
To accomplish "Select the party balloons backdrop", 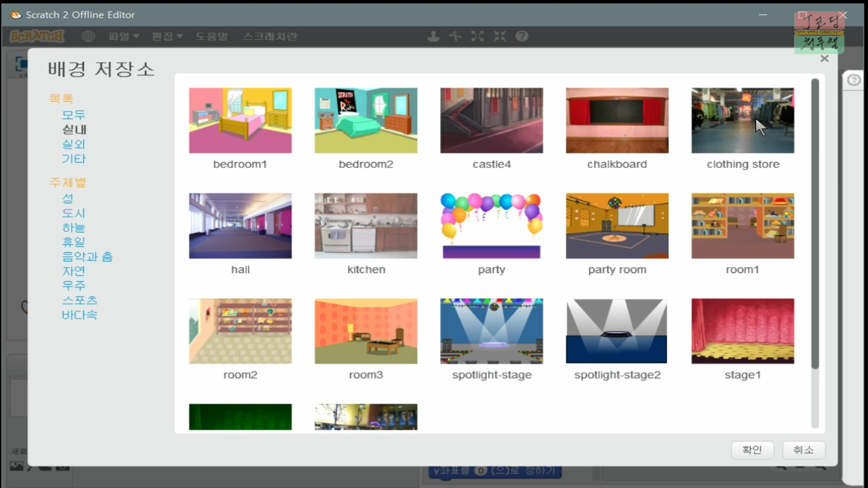I will (x=492, y=226).
